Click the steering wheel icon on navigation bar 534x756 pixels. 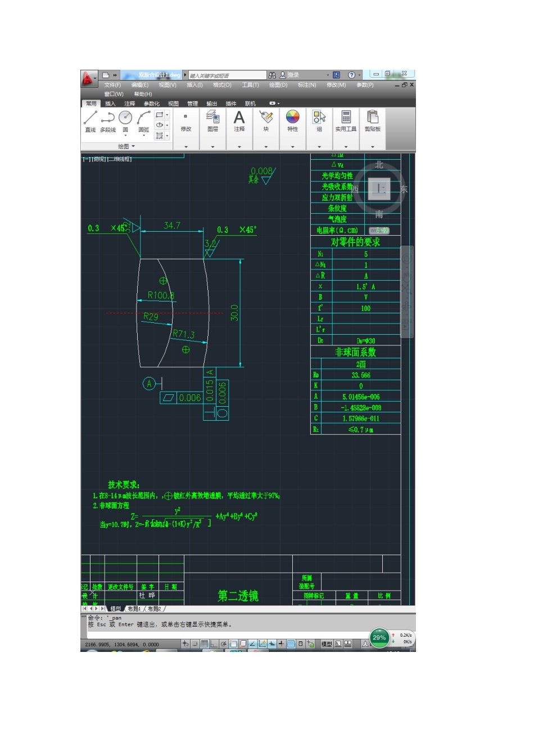pos(407,259)
